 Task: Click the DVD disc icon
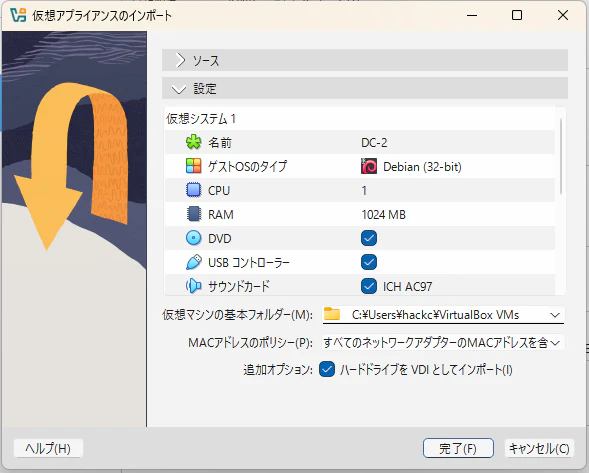click(193, 238)
